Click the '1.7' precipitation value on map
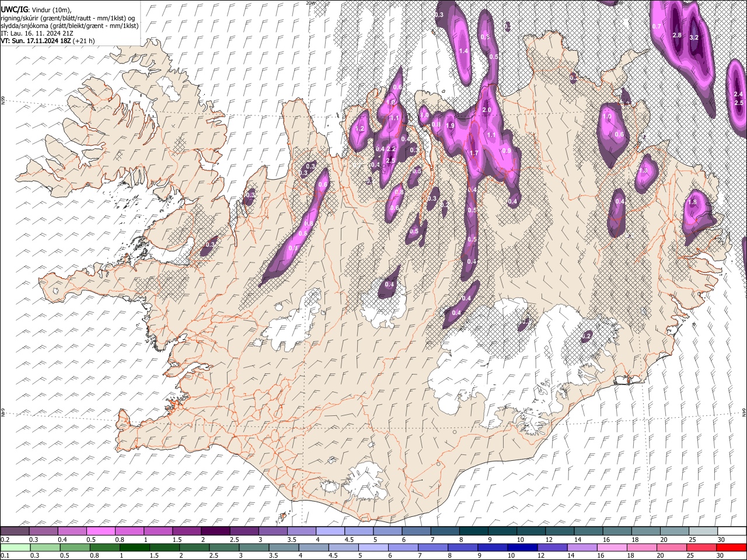Image resolution: width=747 pixels, height=560 pixels. (474, 153)
